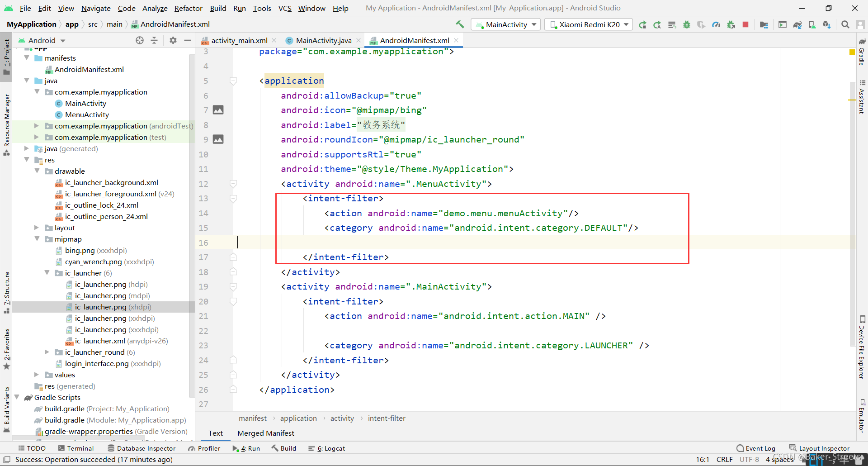Open the Resource Manager side panel

click(x=6, y=125)
